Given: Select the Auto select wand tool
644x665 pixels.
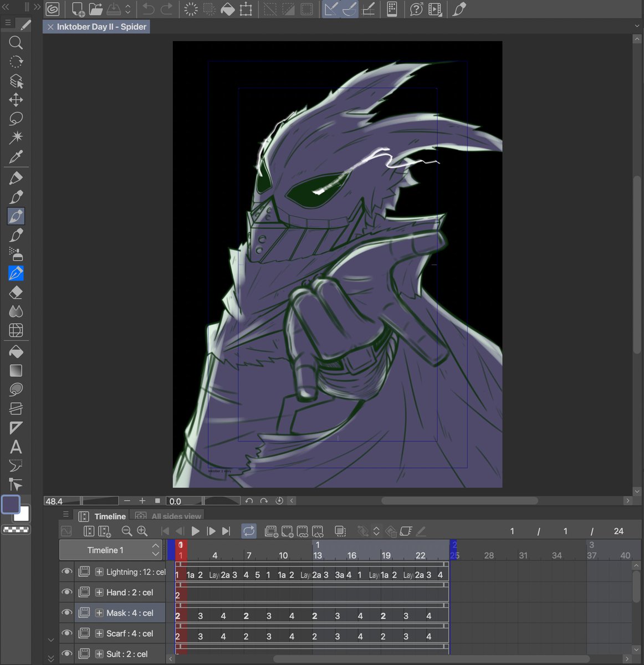Looking at the screenshot, I should click(16, 137).
